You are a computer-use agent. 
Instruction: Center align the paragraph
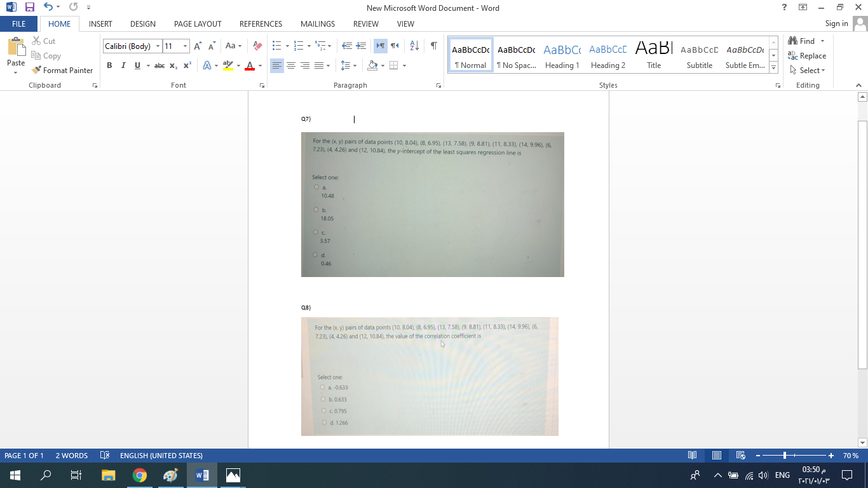[x=292, y=65]
